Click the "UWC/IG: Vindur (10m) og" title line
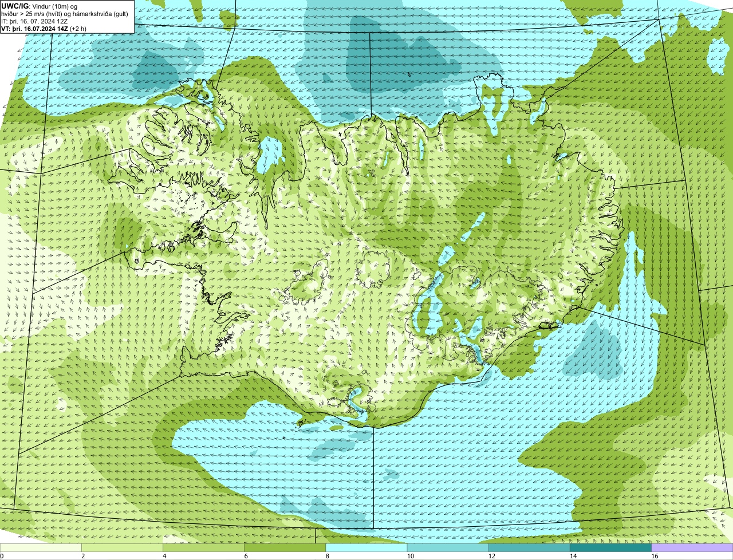The height and width of the screenshot is (560, 733). coord(40,6)
